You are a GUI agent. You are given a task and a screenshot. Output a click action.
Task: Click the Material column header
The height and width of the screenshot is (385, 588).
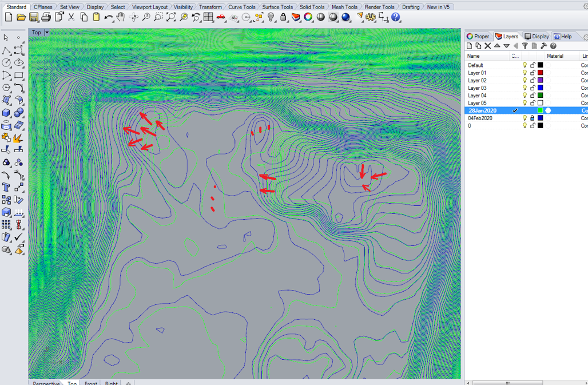coord(561,56)
